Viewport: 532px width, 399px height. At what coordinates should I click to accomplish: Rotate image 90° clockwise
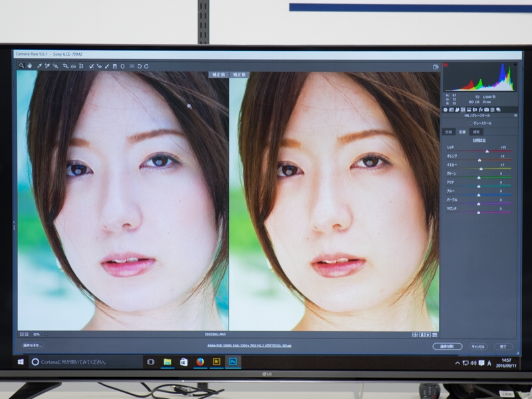tap(146, 66)
